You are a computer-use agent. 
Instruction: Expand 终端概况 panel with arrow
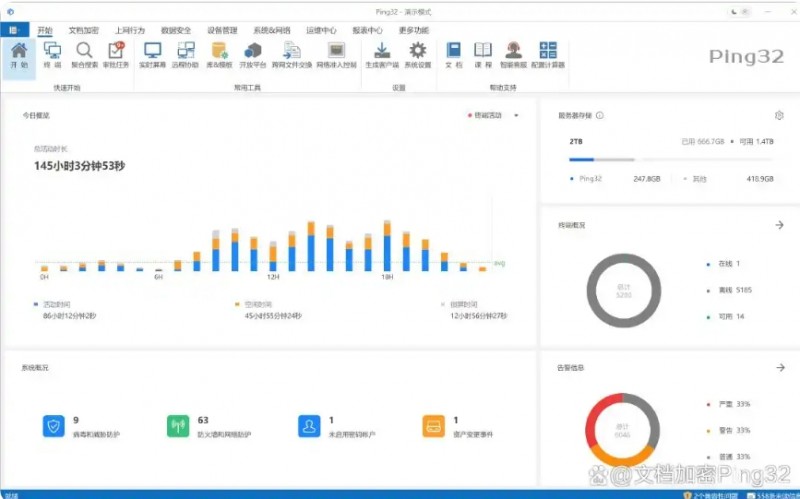779,225
